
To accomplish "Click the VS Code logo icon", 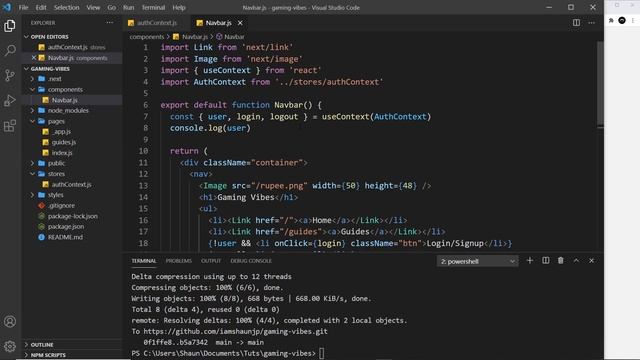I will [x=7, y=7].
